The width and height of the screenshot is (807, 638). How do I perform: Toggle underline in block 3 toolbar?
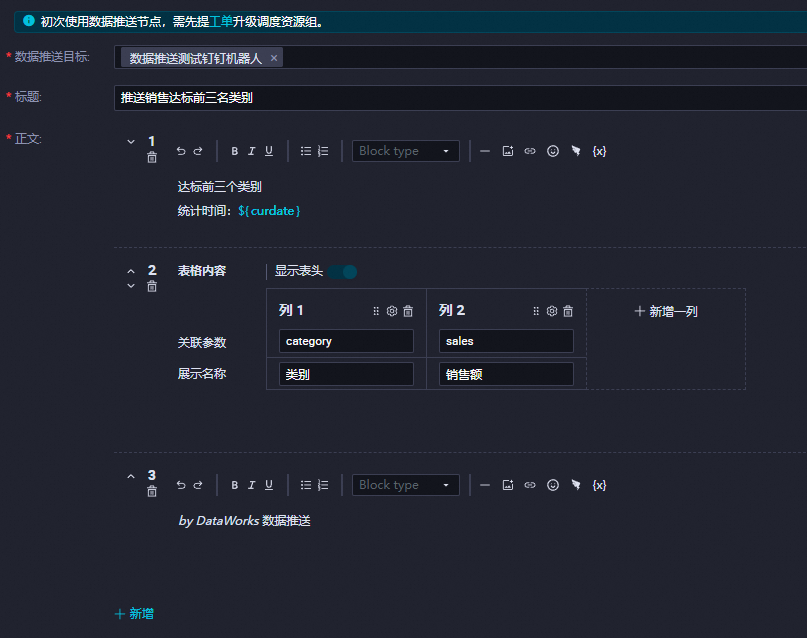click(x=269, y=485)
